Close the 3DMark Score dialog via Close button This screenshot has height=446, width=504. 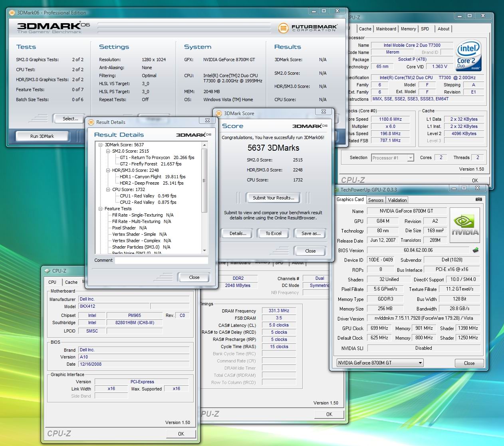[x=310, y=251]
